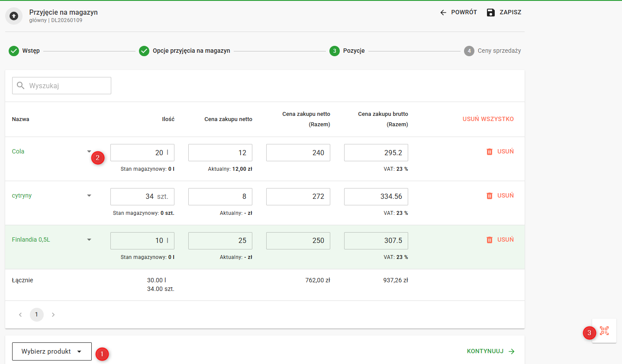
Task: Go to the next page with pagination arrow
Action: point(53,315)
